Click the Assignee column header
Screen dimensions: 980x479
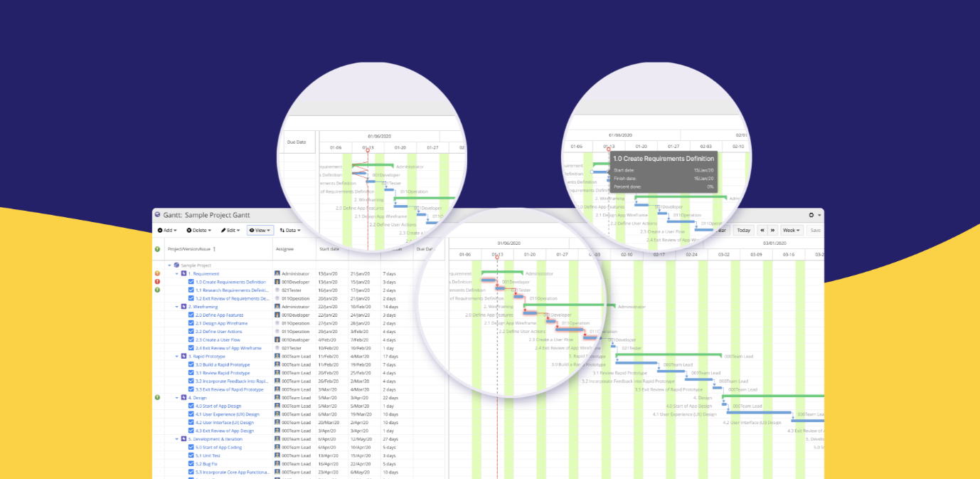pyautogui.click(x=284, y=249)
